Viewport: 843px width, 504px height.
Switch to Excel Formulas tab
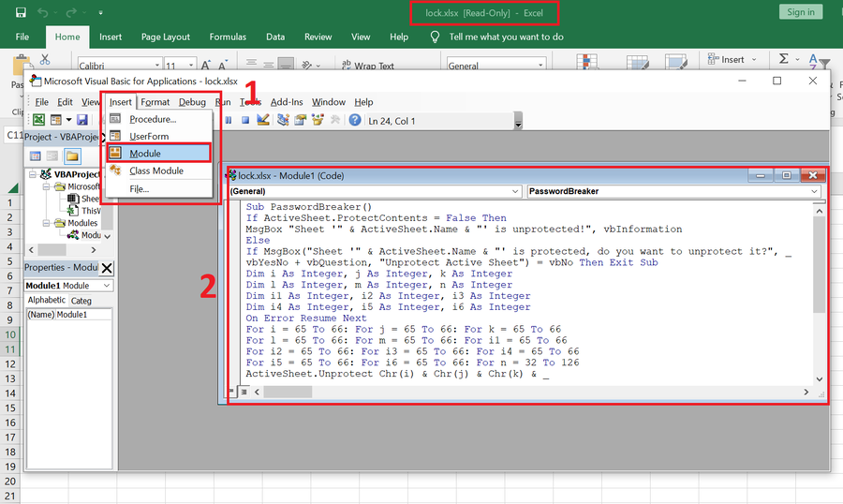228,37
